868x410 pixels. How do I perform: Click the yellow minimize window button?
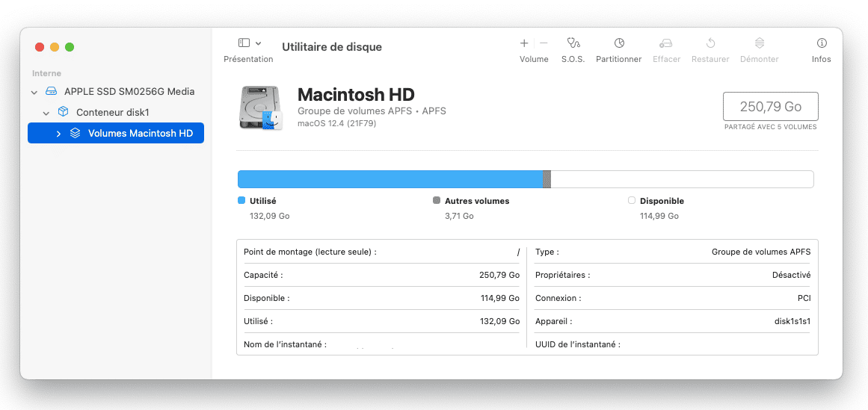pyautogui.click(x=55, y=47)
